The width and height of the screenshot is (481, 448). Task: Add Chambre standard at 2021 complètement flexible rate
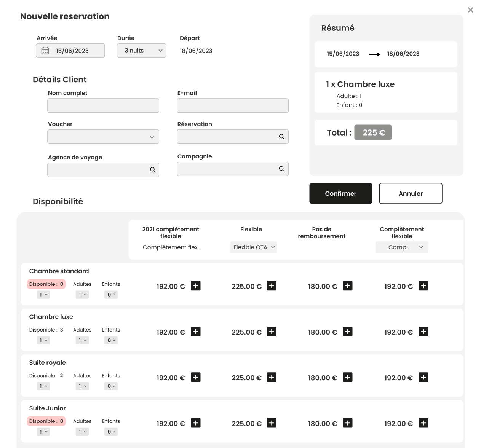tap(196, 286)
